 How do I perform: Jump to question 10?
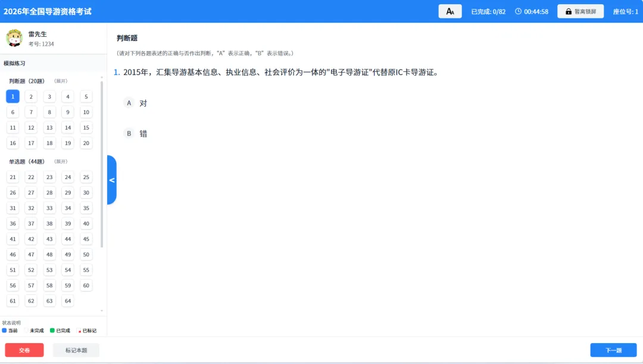click(x=86, y=112)
